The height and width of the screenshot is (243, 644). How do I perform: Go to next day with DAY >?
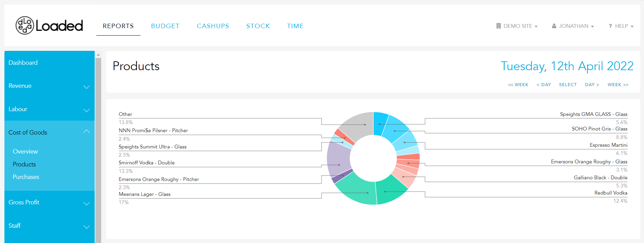[592, 85]
